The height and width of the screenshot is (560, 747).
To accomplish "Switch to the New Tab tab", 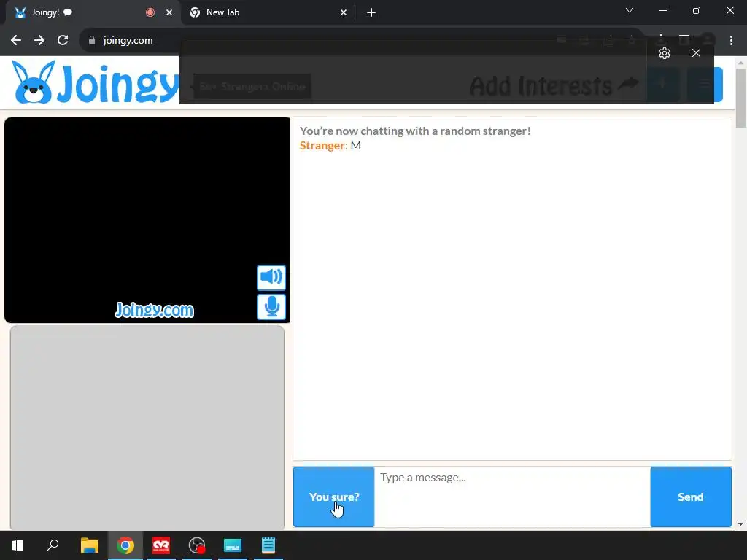I will coord(267,12).
